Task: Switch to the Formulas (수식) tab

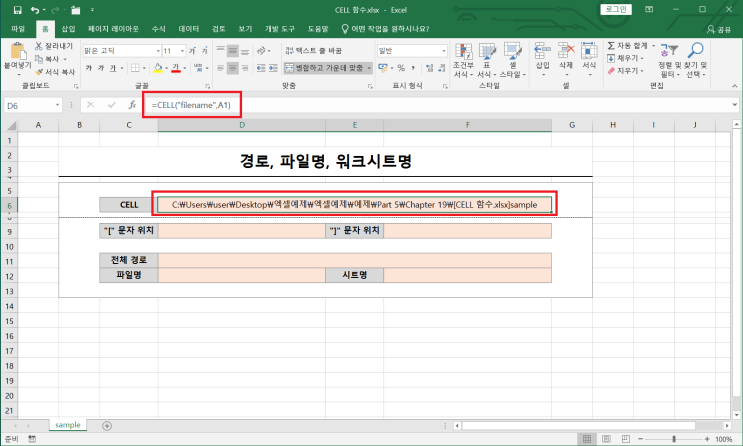Action: tap(159, 29)
